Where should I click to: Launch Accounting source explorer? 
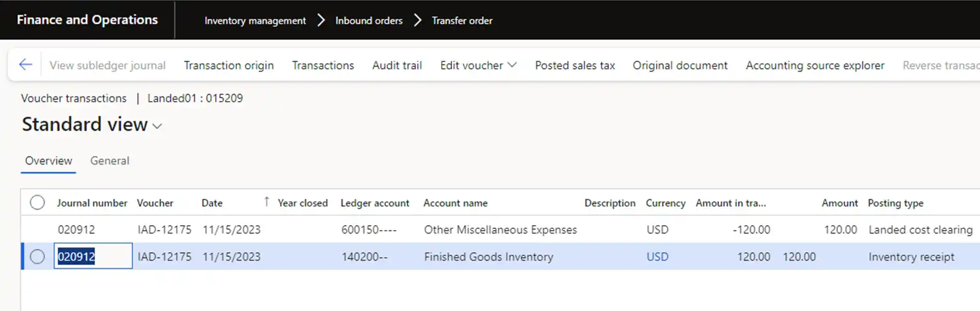815,65
